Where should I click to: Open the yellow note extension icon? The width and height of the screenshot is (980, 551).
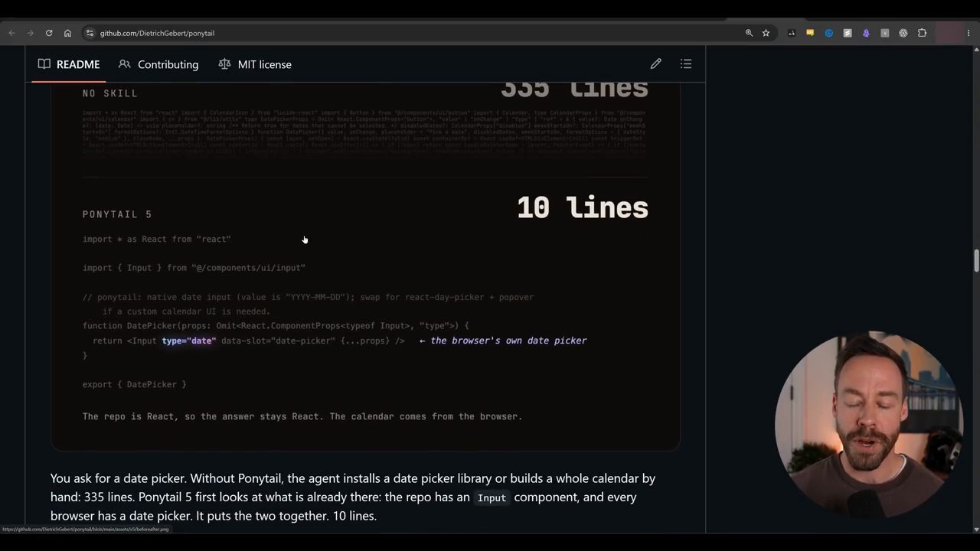(x=810, y=33)
